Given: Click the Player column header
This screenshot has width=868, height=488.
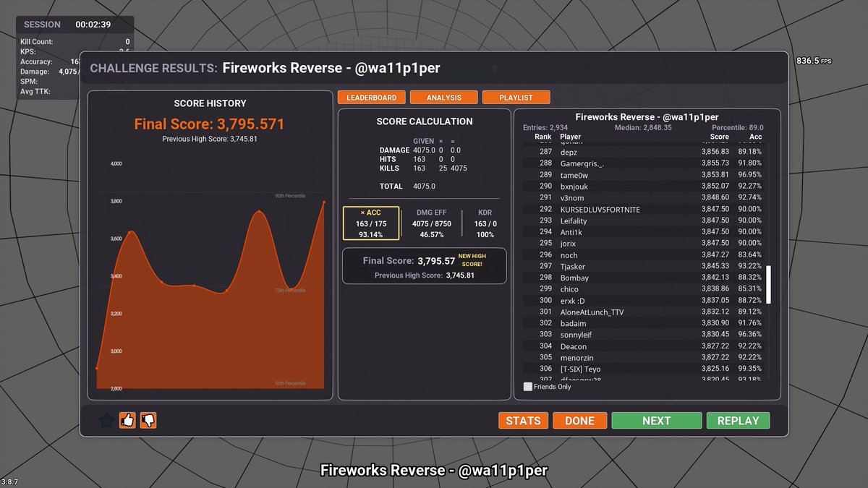Looking at the screenshot, I should click(x=570, y=137).
